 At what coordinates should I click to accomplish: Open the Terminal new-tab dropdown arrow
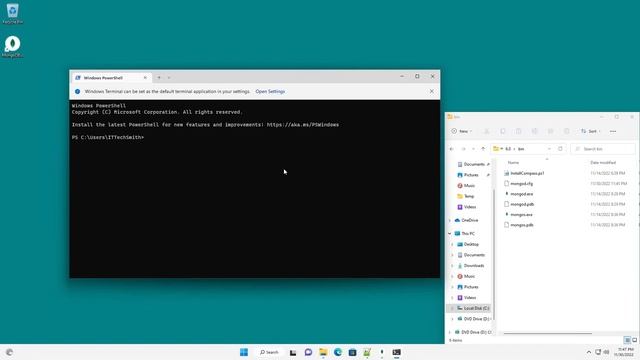pos(169,78)
